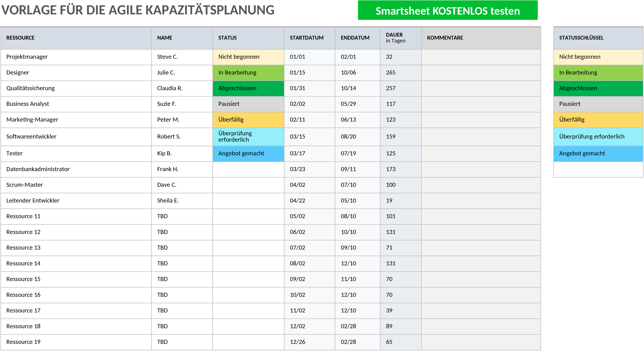
Task: Select the DAUER in Tagen header
Action: (x=401, y=38)
